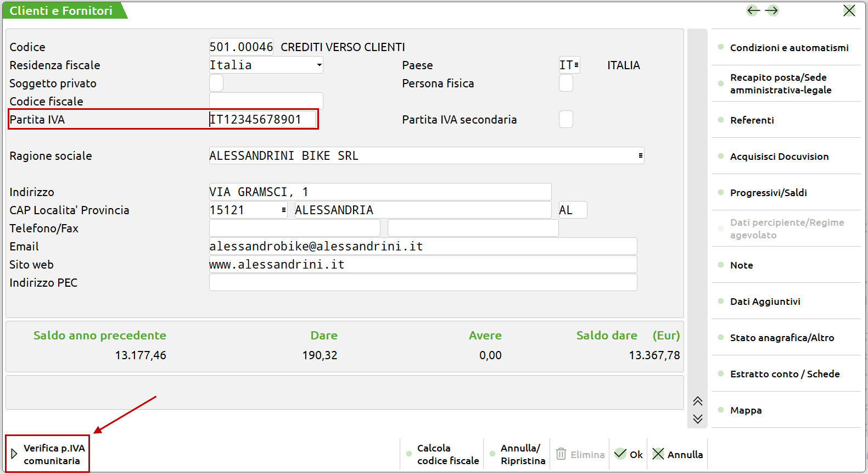The height and width of the screenshot is (474, 868).
Task: Click the forward arrow navigation icon
Action: 772,10
